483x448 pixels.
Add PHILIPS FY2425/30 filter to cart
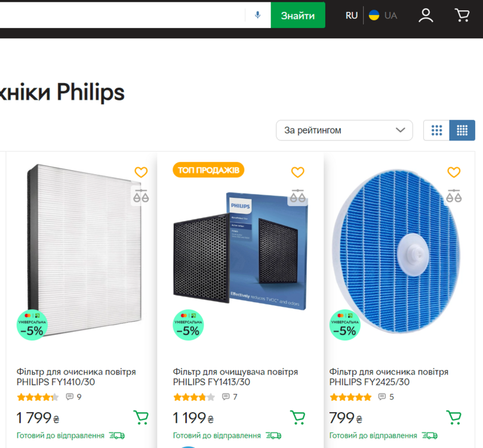point(454,417)
